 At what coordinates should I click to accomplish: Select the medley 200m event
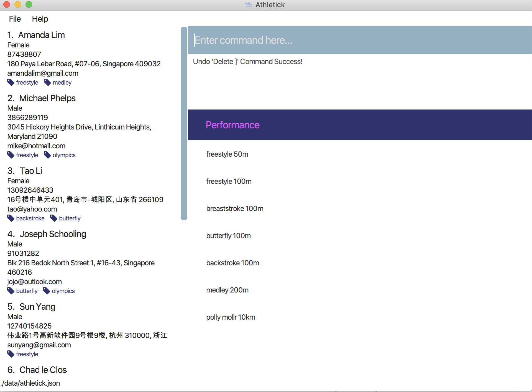(227, 290)
